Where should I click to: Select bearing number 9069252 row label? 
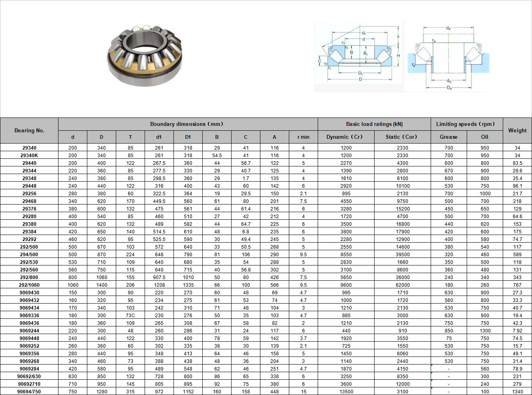click(x=29, y=346)
